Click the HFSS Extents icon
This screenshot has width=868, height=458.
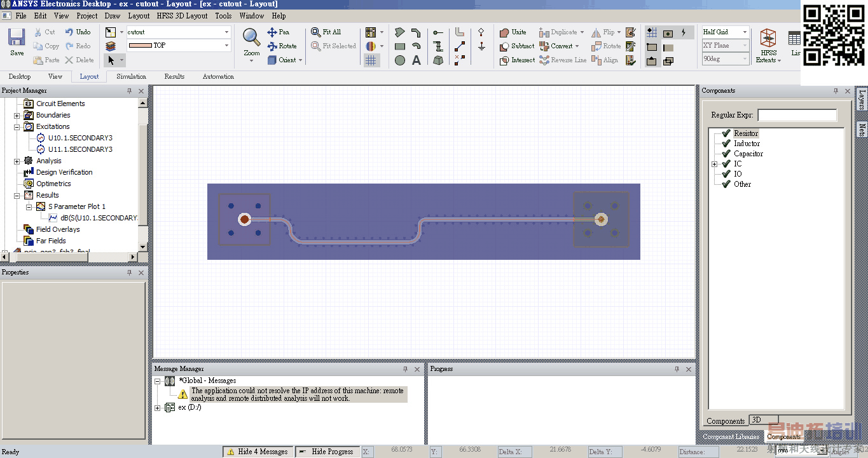(x=768, y=39)
